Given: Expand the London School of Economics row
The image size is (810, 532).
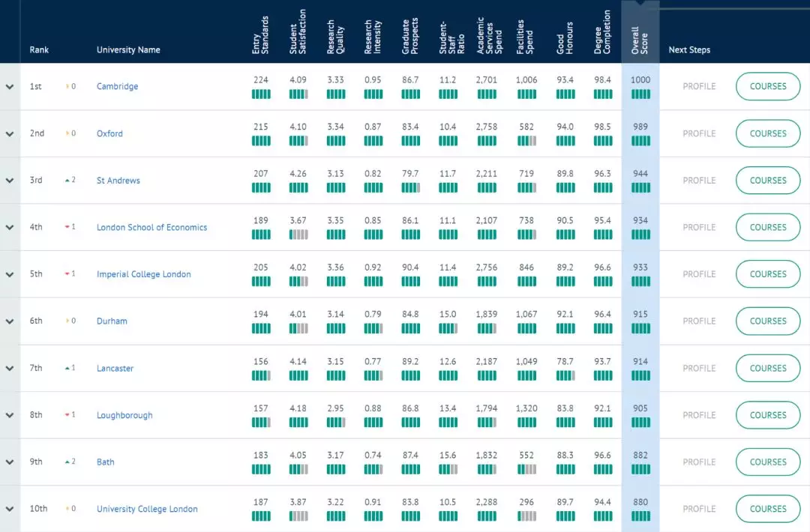Looking at the screenshot, I should pos(10,228).
